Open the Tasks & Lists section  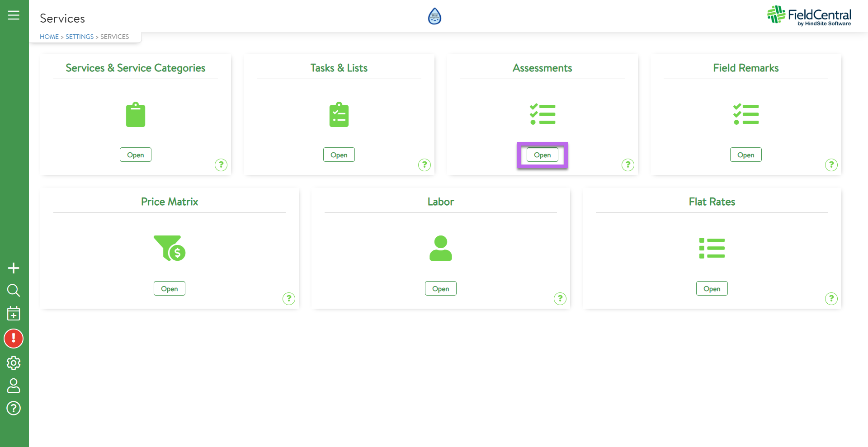coord(339,155)
